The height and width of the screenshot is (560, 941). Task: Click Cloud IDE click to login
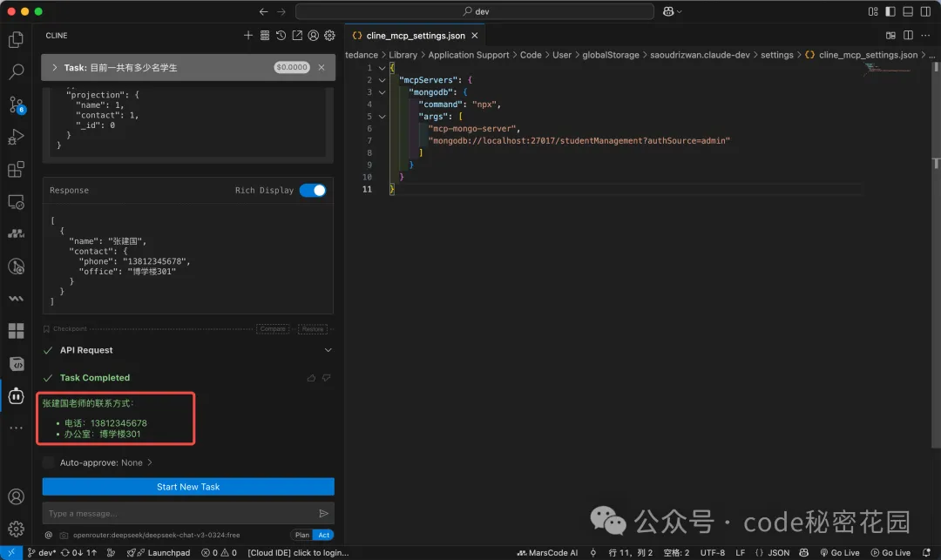tap(298, 553)
